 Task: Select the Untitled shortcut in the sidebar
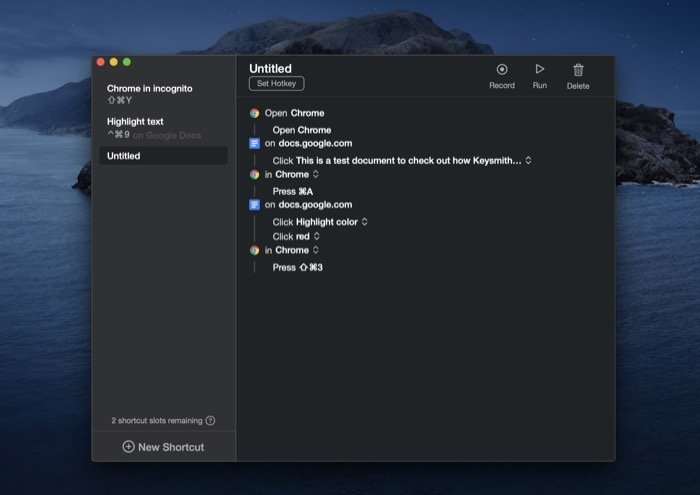pyautogui.click(x=163, y=156)
